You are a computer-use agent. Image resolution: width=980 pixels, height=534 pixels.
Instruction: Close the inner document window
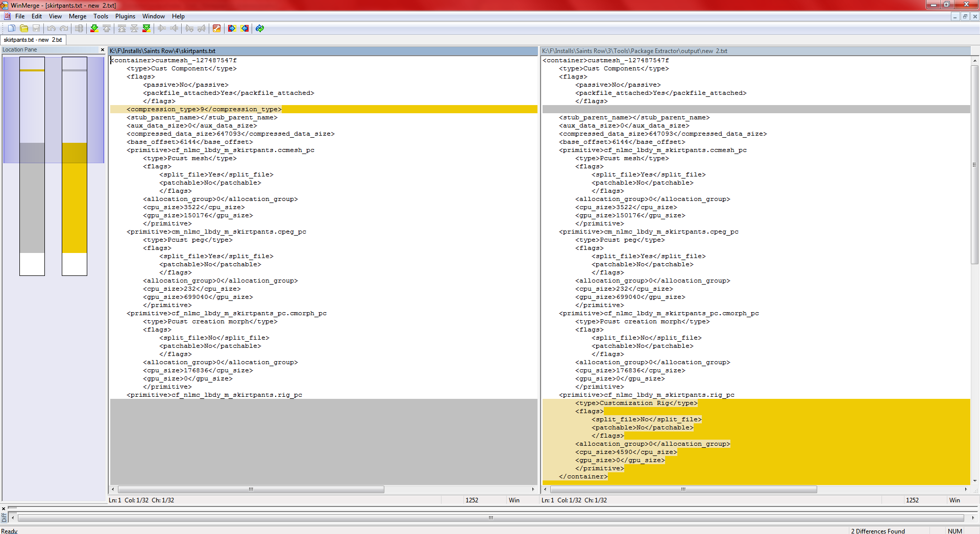(975, 17)
